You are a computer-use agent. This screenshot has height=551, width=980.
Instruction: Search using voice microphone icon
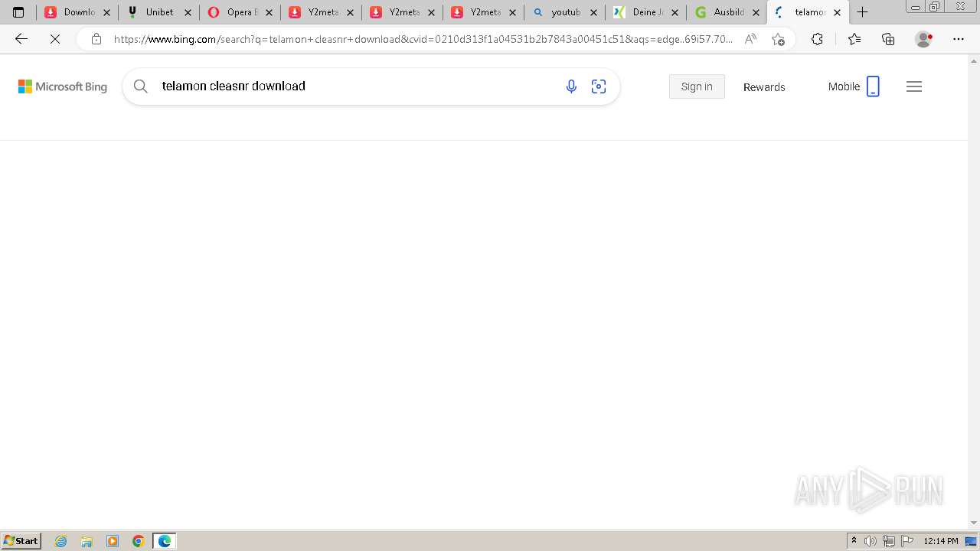click(x=571, y=86)
